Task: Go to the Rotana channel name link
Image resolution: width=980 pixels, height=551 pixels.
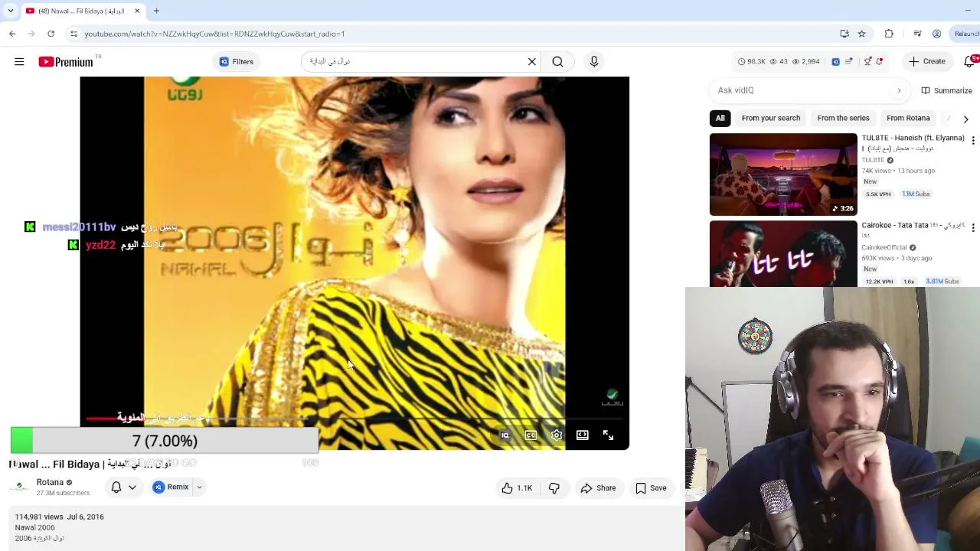Action: click(50, 482)
